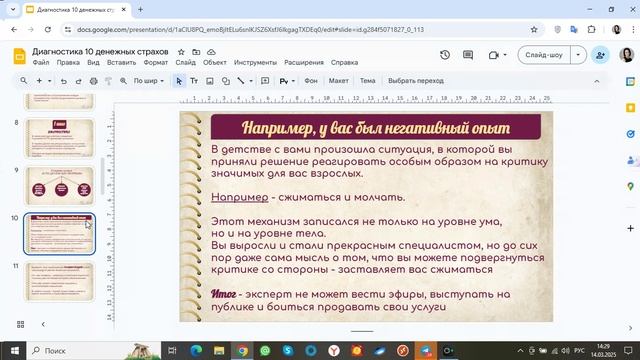The height and width of the screenshot is (360, 640).
Task: Select slide 8 thumbnail
Action: coord(60,138)
